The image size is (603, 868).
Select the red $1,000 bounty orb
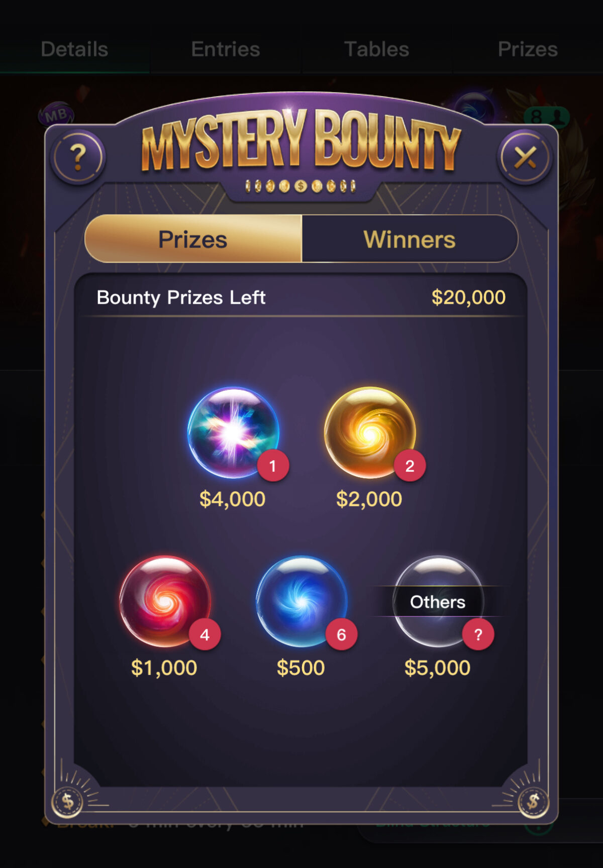tap(165, 601)
